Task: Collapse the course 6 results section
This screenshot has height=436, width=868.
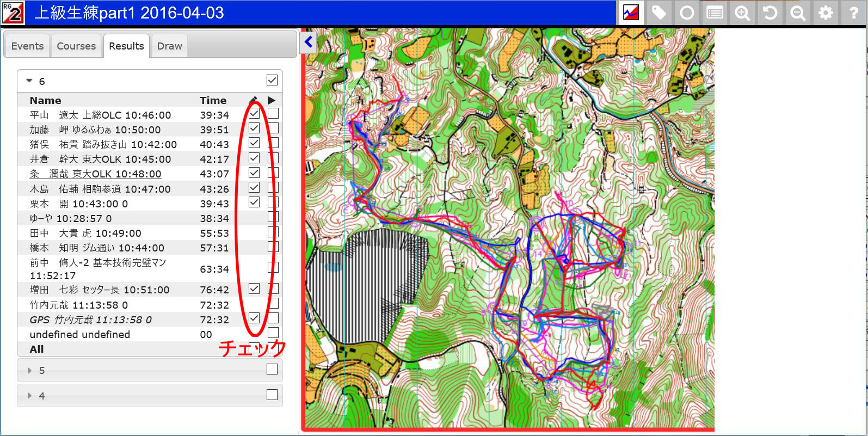Action: 30,81
